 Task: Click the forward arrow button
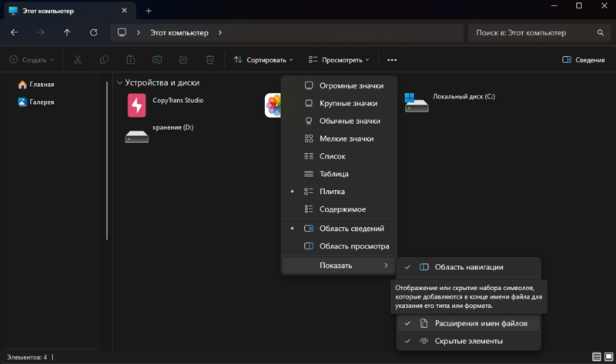[x=41, y=32]
